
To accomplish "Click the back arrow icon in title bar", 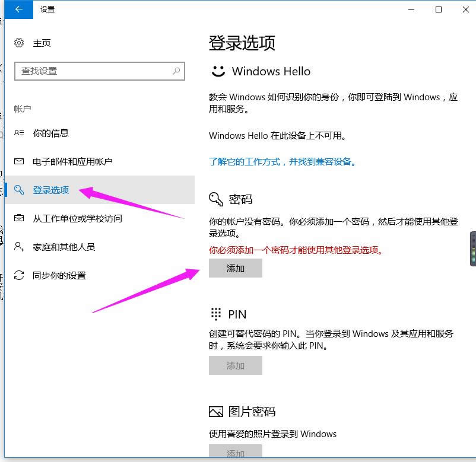I will (18, 9).
